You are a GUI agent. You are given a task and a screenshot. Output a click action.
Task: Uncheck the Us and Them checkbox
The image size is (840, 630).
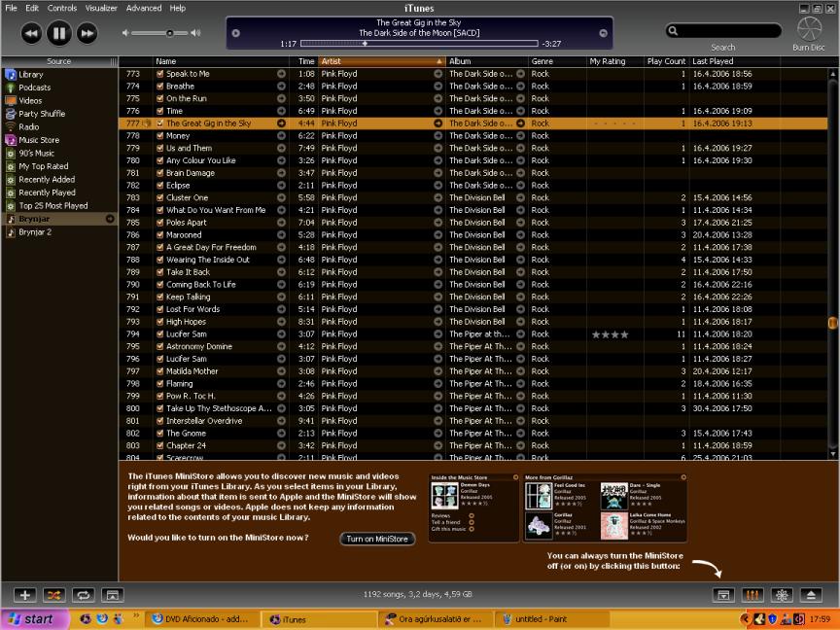pos(159,148)
